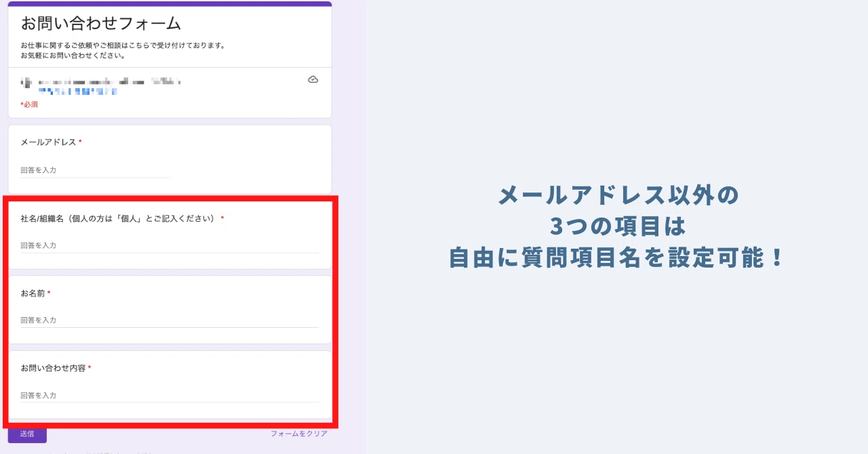Click the cloud save status icon

(x=313, y=79)
